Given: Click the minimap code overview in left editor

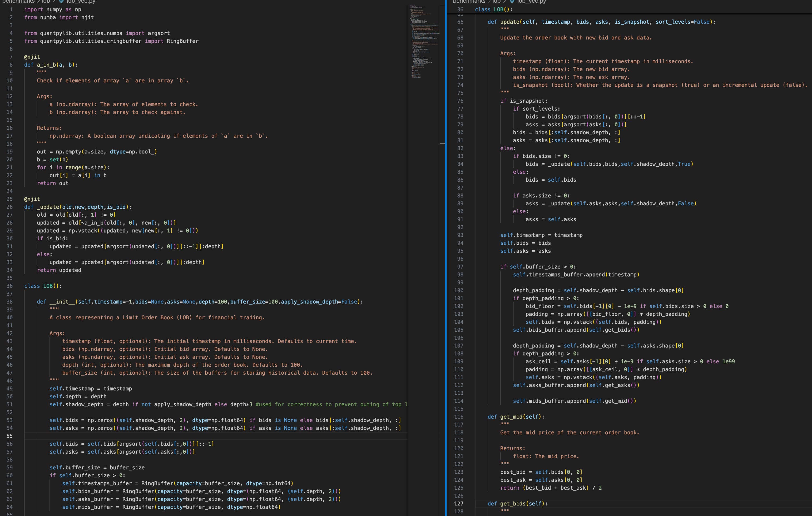Looking at the screenshot, I should (425, 42).
